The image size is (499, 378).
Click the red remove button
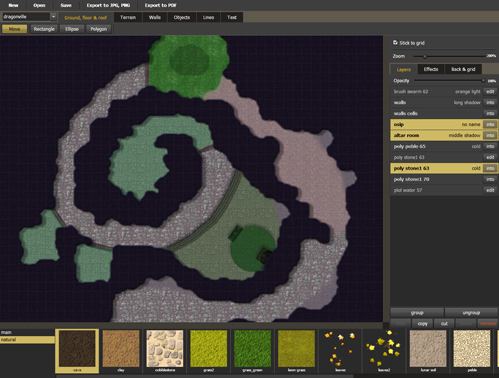pyautogui.click(x=487, y=324)
